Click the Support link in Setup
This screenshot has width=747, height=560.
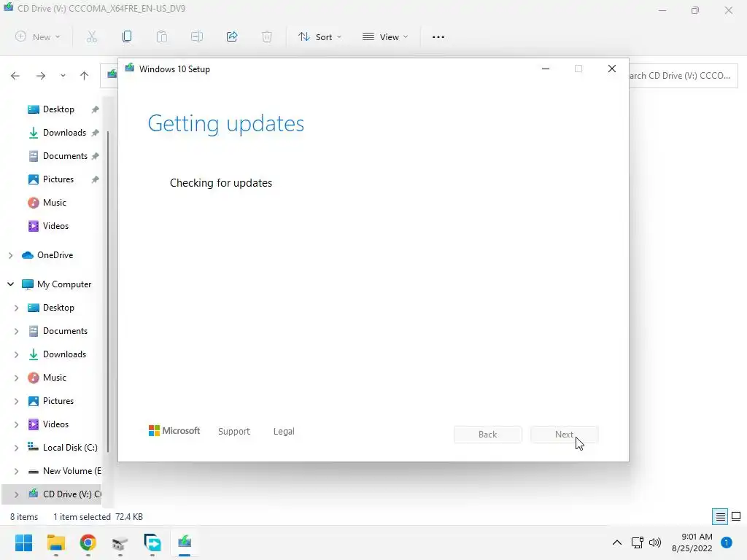tap(234, 432)
